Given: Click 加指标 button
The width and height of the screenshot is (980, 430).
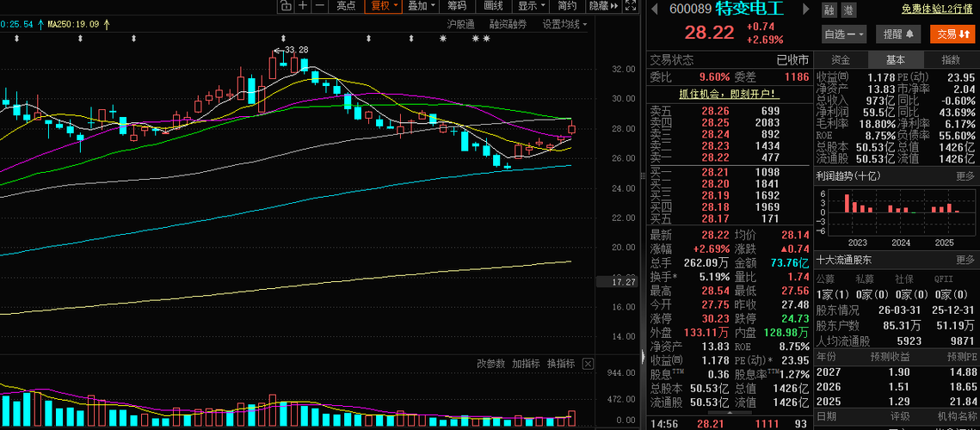Looking at the screenshot, I should [x=526, y=364].
